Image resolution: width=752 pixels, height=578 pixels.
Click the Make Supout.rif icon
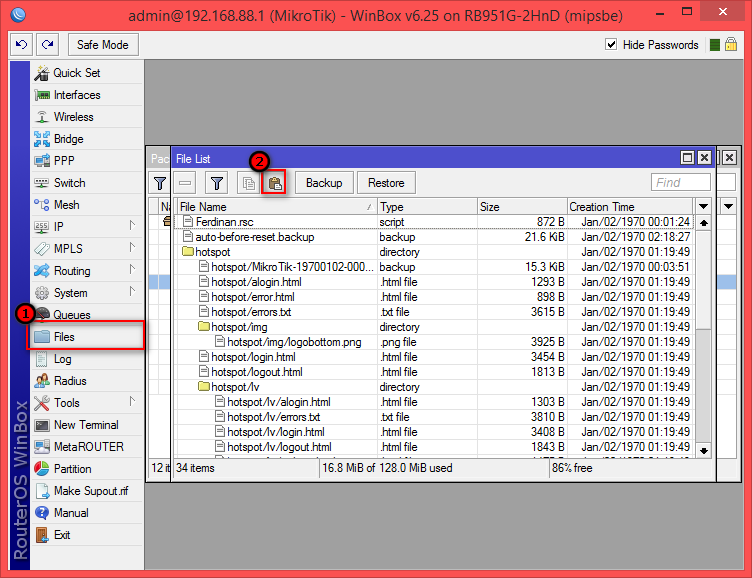pos(42,491)
